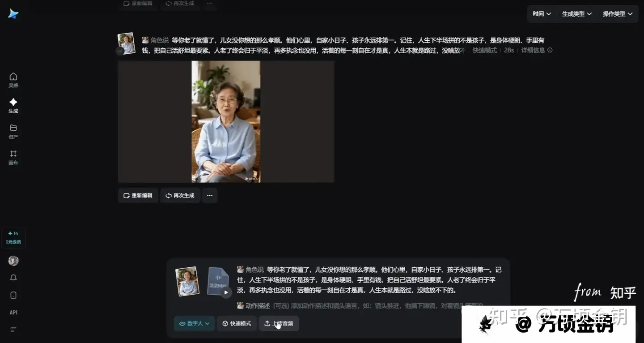The height and width of the screenshot is (343, 644).
Task: Expand the bottom sidebar menu lines icon
Action: tap(13, 330)
